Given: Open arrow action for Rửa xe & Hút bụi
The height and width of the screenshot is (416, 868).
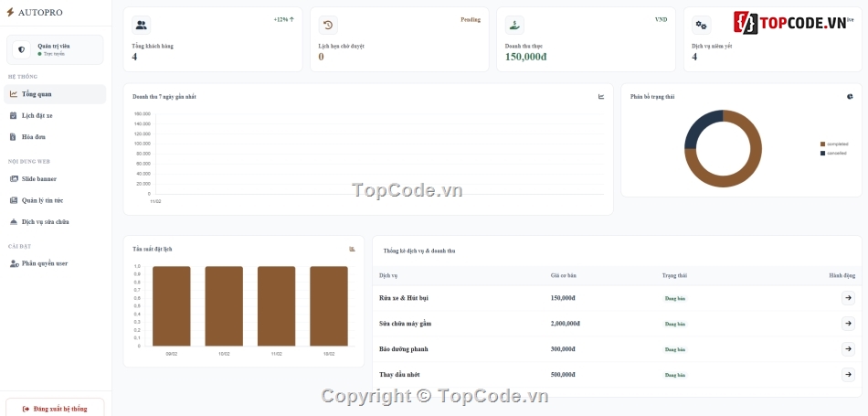Looking at the screenshot, I should [848, 298].
